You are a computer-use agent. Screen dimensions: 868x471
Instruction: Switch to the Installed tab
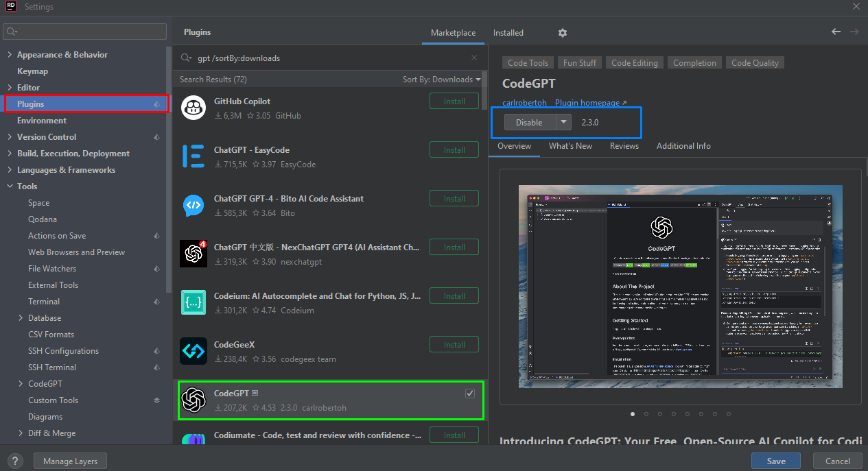508,33
